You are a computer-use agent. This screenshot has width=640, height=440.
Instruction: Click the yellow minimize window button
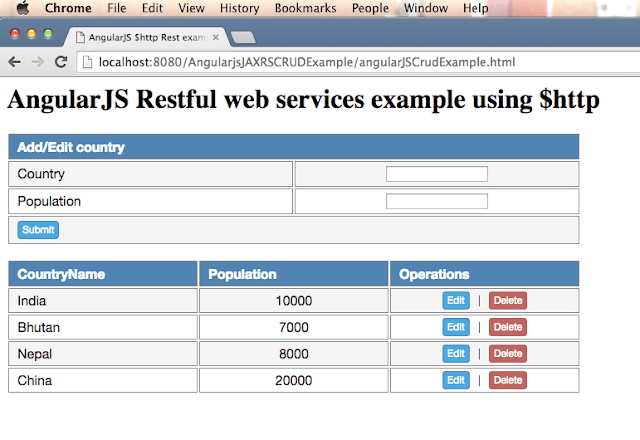[31, 33]
